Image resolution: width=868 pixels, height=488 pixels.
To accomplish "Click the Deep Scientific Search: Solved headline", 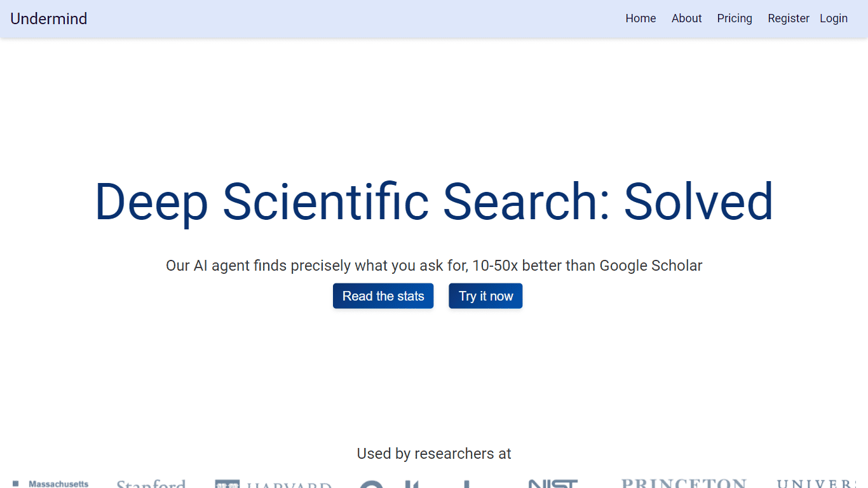I will pos(434,201).
